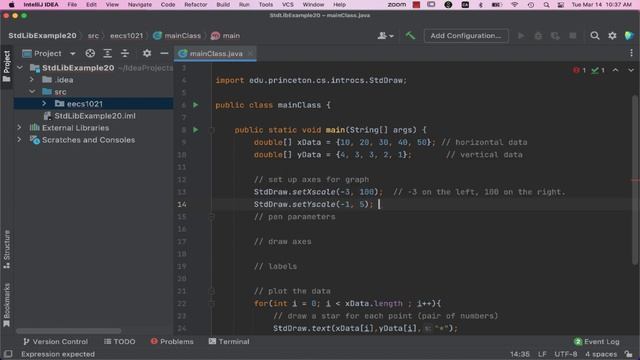This screenshot has height=360, width=640.
Task: Change LF line separator in status bar
Action: 542,354
